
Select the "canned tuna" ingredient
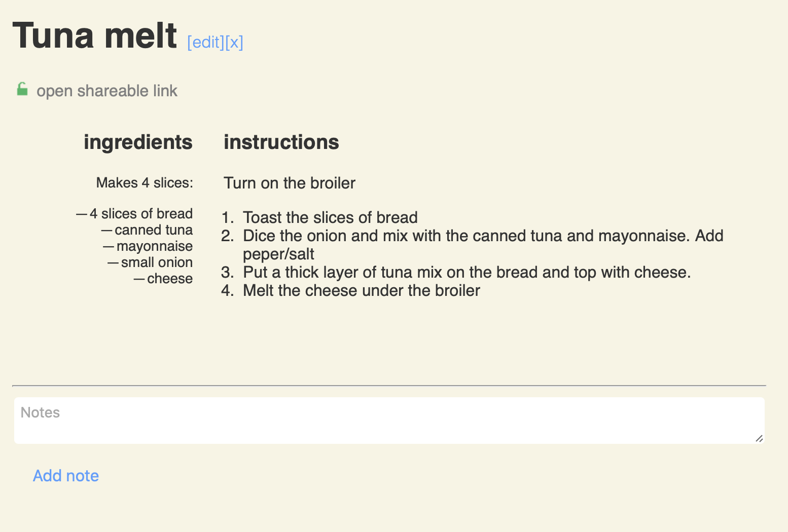(153, 230)
